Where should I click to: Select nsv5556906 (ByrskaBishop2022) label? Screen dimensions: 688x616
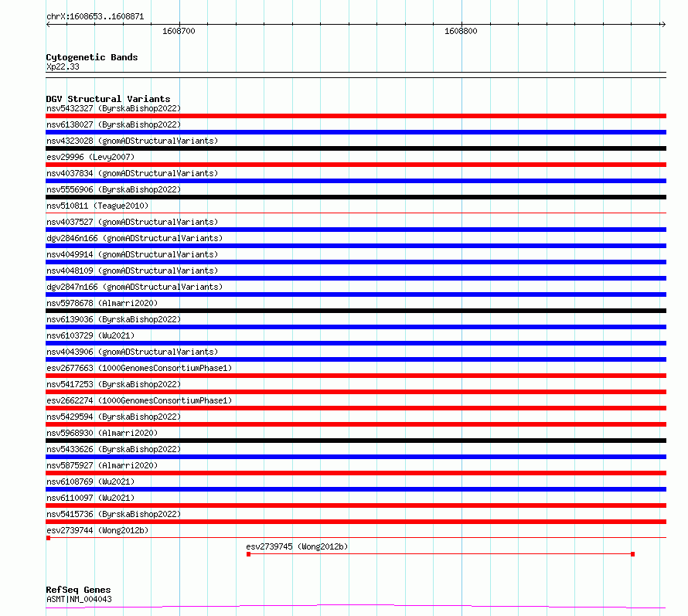click(x=114, y=189)
